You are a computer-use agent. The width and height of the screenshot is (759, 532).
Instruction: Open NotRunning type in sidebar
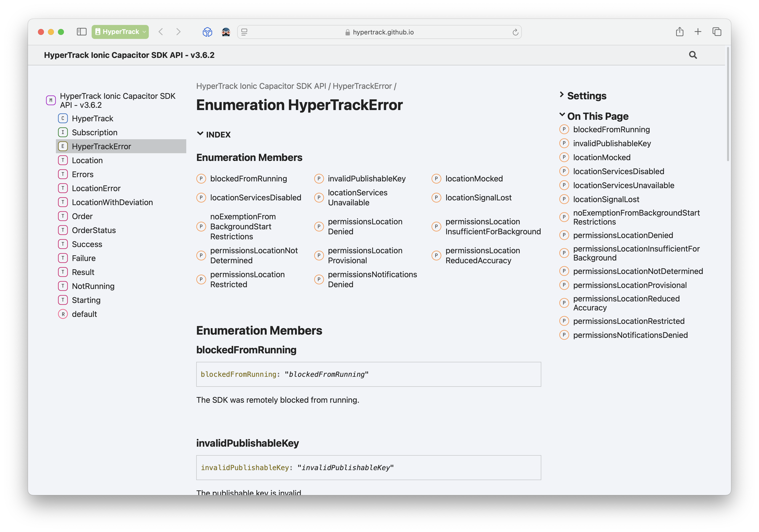pyautogui.click(x=93, y=286)
